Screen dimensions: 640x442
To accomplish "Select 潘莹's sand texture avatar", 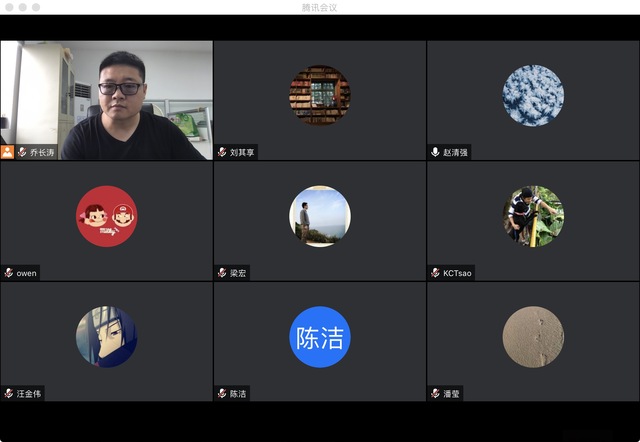I will (x=533, y=337).
